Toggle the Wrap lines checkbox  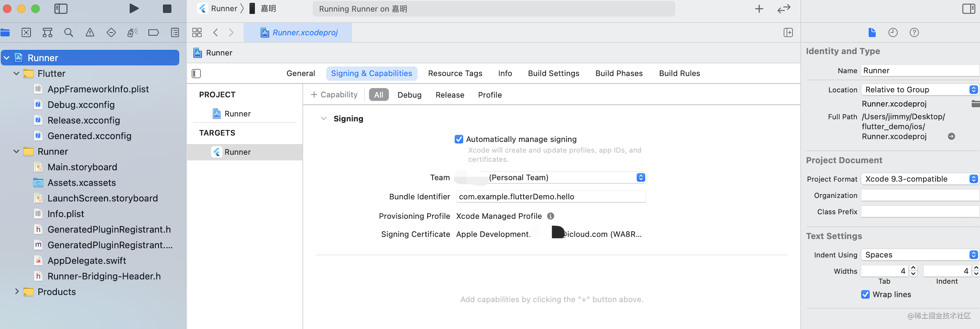click(x=865, y=294)
